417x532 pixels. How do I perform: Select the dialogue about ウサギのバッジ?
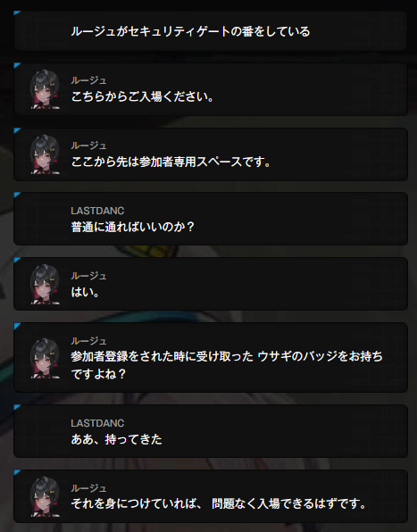coord(227,365)
